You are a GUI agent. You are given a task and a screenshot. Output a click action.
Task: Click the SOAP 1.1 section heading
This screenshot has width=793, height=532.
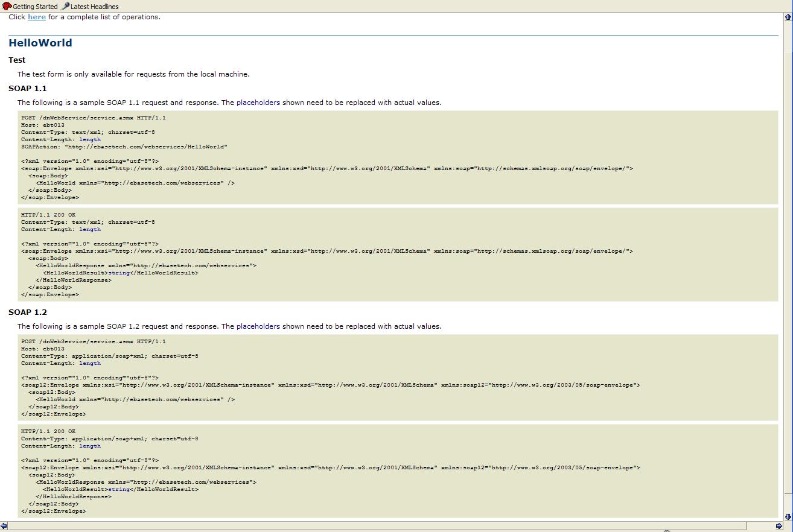[28, 88]
